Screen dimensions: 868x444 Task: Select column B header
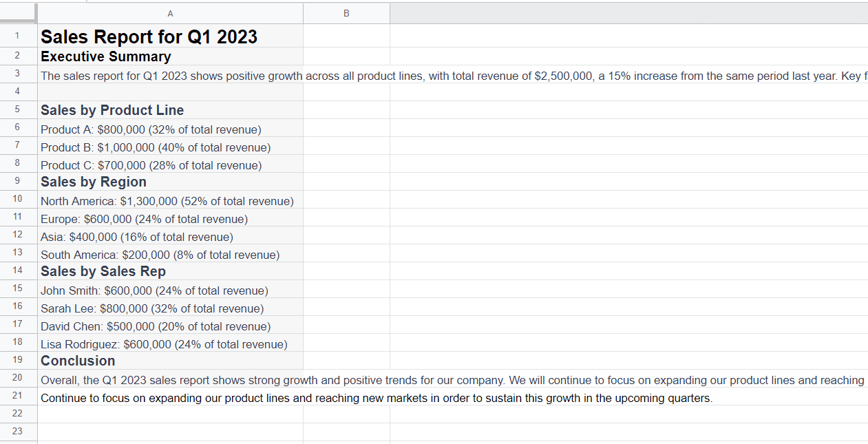point(346,13)
